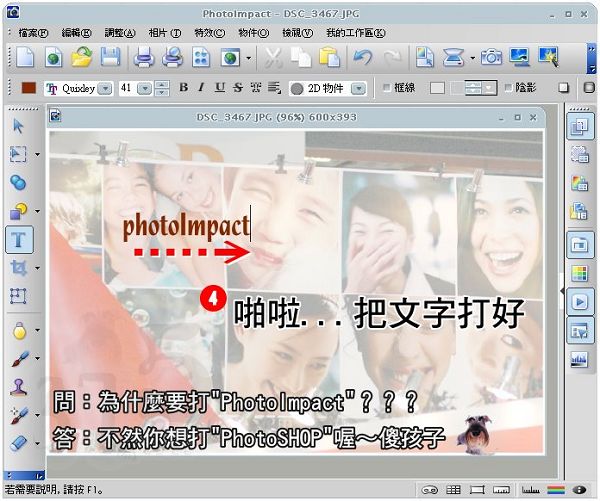Toggle Bold text formatting
Screen dimensions: 600x501
pos(184,88)
